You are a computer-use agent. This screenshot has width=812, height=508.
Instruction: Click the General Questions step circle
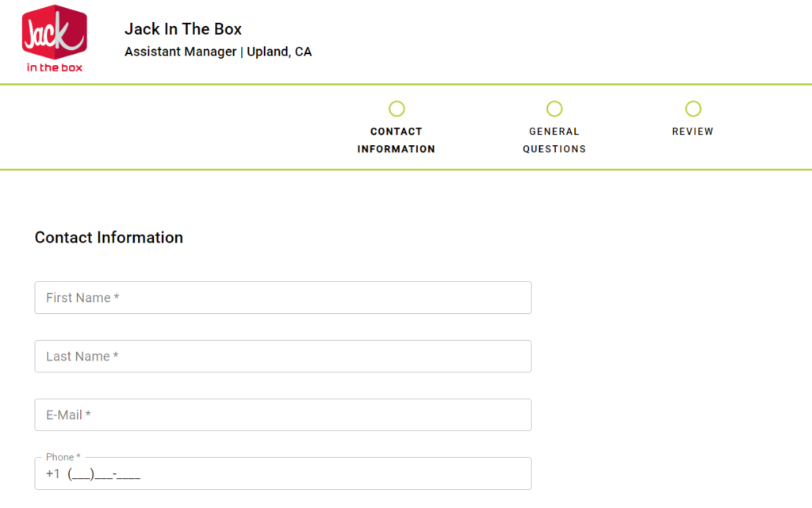[x=554, y=109]
